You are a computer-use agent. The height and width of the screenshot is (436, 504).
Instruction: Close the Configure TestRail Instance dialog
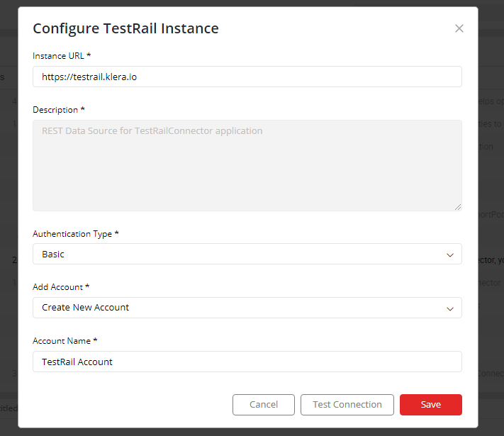[x=459, y=28]
